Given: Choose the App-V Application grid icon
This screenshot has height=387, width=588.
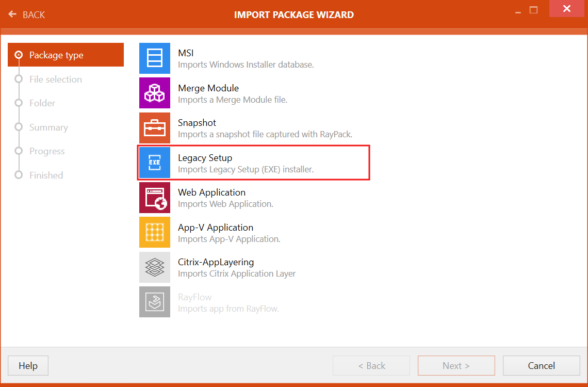Looking at the screenshot, I should (154, 232).
